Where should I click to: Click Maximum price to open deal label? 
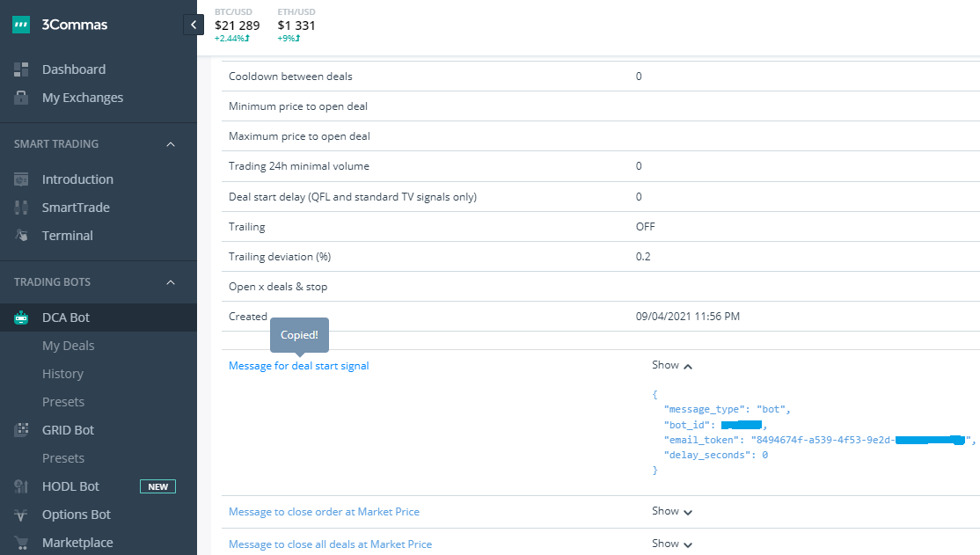[x=299, y=136]
